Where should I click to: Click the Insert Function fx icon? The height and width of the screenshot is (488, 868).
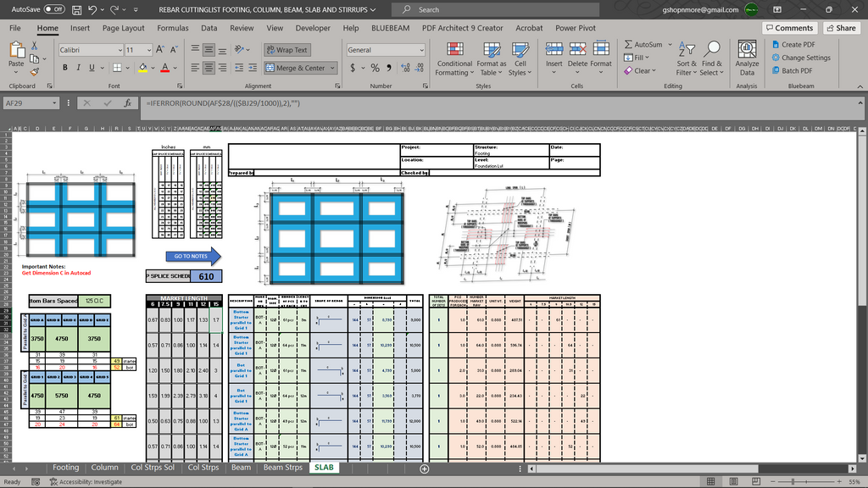click(x=128, y=103)
